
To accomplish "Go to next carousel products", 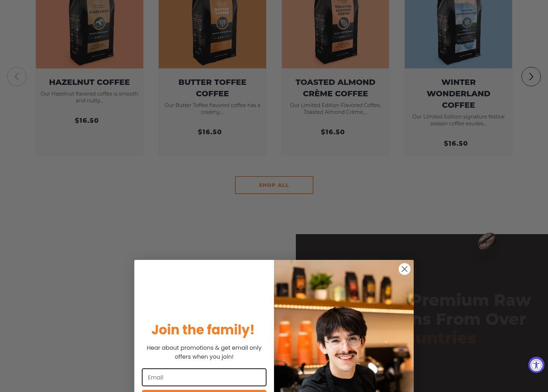I will [531, 77].
